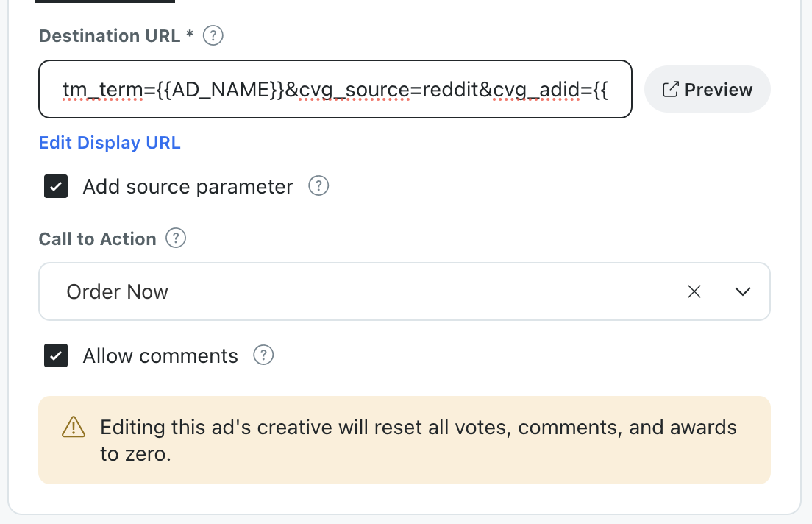The width and height of the screenshot is (812, 524).
Task: Open the Add source parameter help icon
Action: click(x=318, y=186)
